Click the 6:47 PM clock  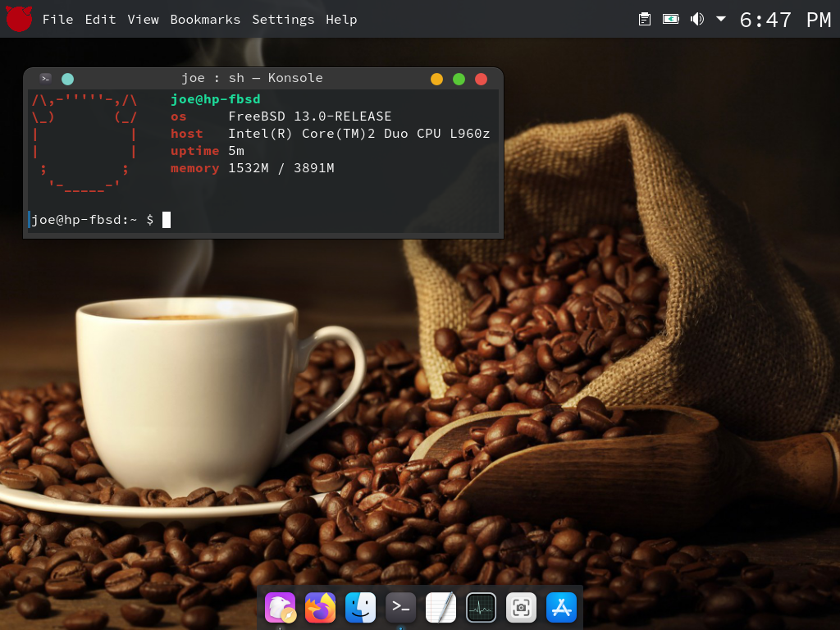tap(785, 20)
